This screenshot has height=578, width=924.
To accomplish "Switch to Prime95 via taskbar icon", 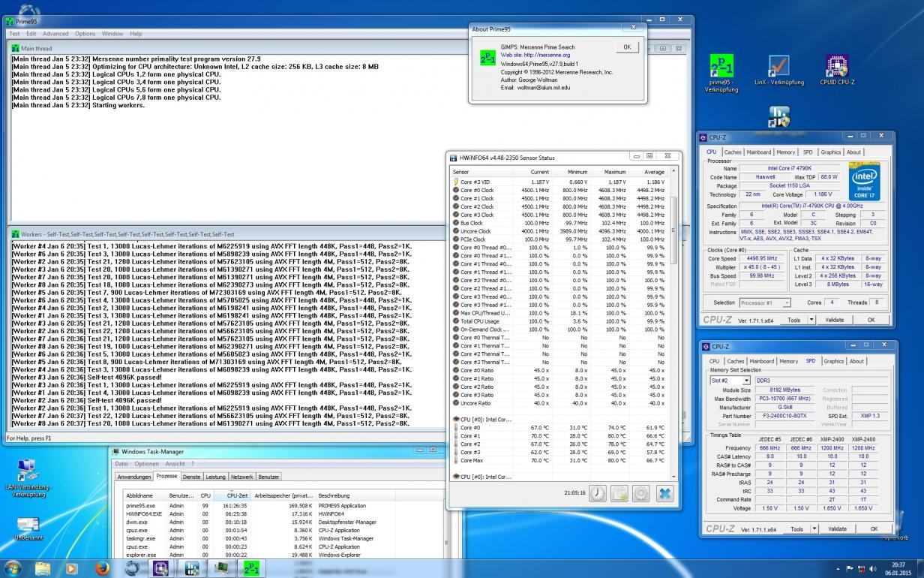I will 251,568.
